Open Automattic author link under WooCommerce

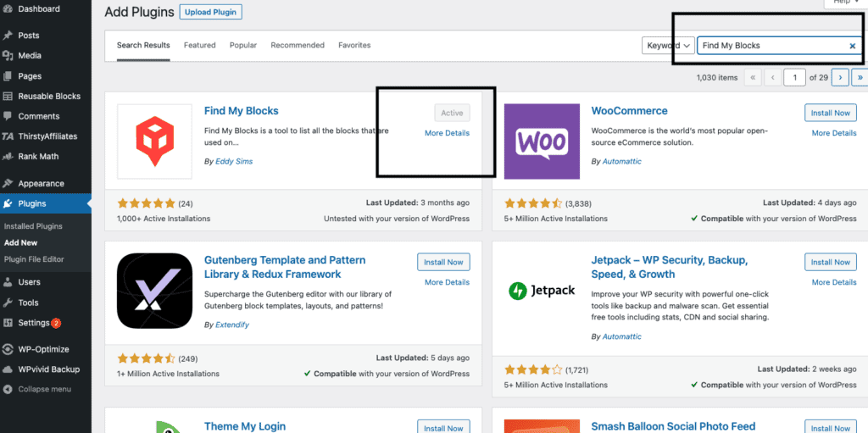pyautogui.click(x=621, y=162)
